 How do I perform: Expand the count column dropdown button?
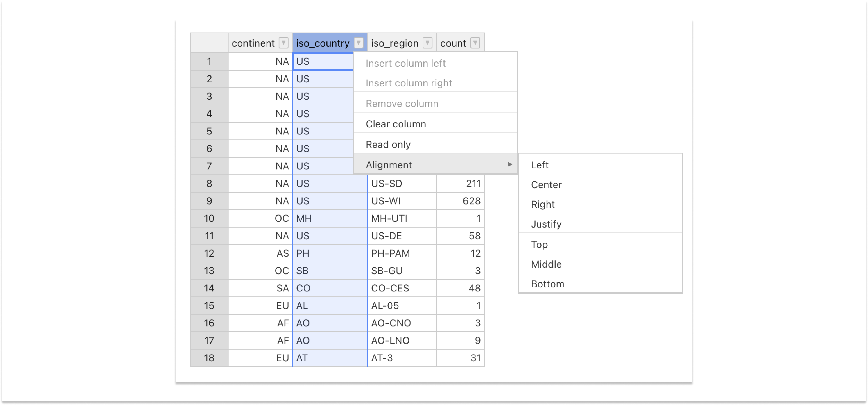475,43
